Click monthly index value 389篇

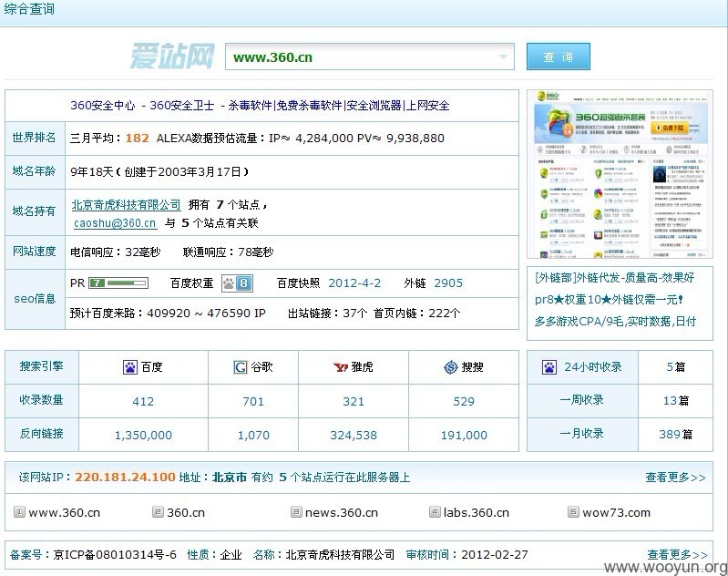[x=675, y=435]
